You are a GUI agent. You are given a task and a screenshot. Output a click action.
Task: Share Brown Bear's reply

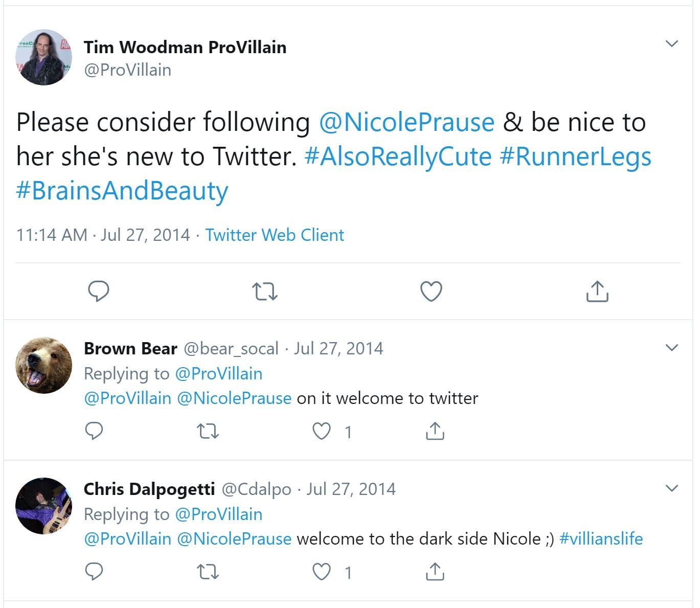[435, 431]
